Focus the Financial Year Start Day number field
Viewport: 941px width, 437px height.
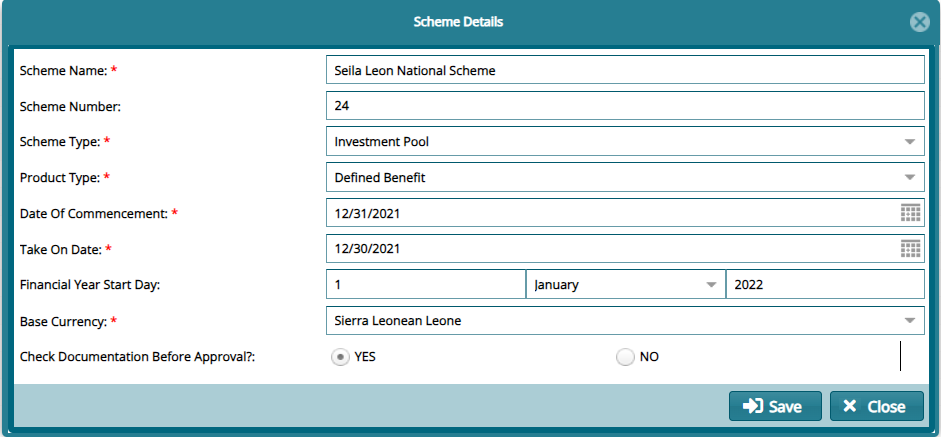pos(425,285)
